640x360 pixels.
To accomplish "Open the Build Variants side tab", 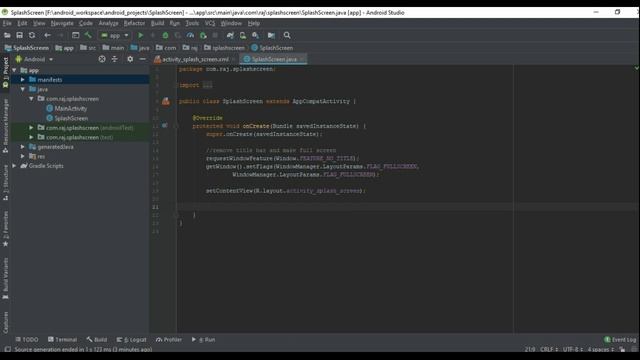I will click(5, 278).
